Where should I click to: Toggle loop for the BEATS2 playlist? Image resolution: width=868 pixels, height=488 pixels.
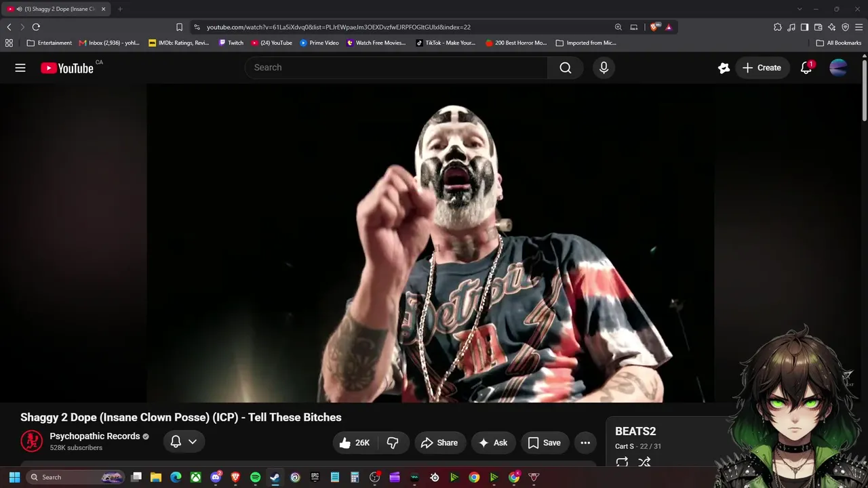click(x=622, y=462)
